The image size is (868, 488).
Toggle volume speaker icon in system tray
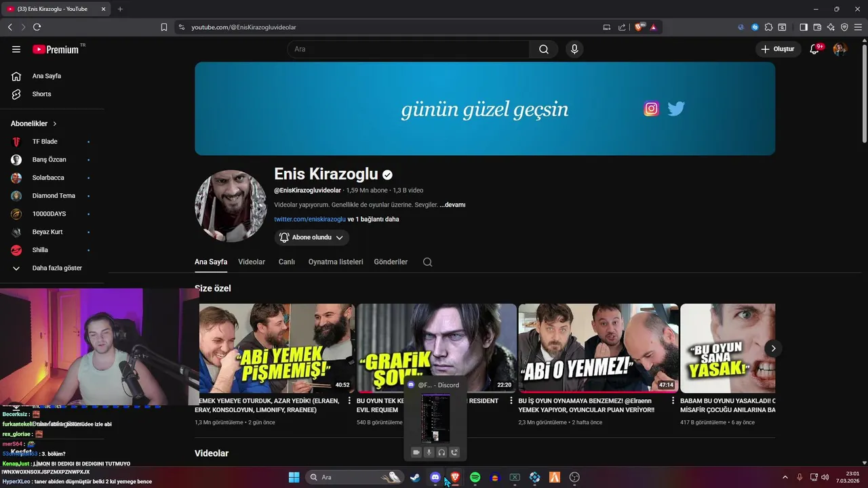[825, 477]
